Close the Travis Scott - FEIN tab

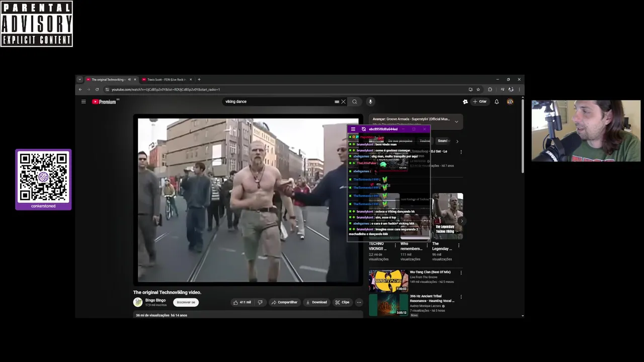pos(191,79)
